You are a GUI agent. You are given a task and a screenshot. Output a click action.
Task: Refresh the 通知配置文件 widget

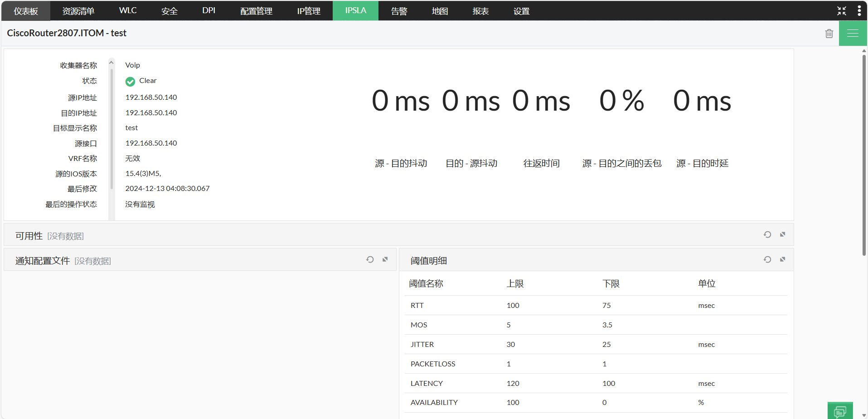pyautogui.click(x=370, y=259)
